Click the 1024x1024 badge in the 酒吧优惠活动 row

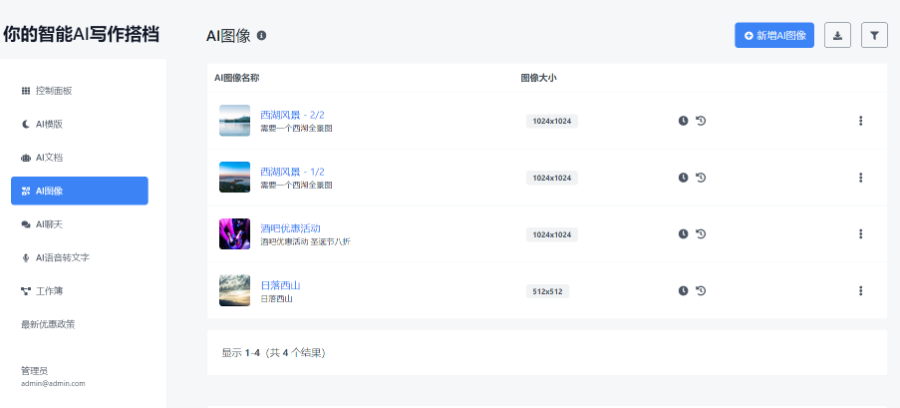[x=552, y=234]
